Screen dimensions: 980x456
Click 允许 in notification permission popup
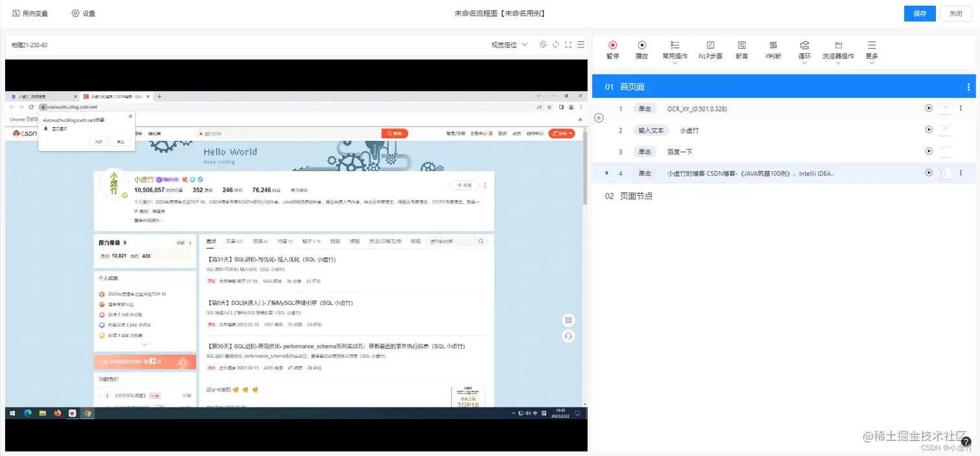point(99,141)
